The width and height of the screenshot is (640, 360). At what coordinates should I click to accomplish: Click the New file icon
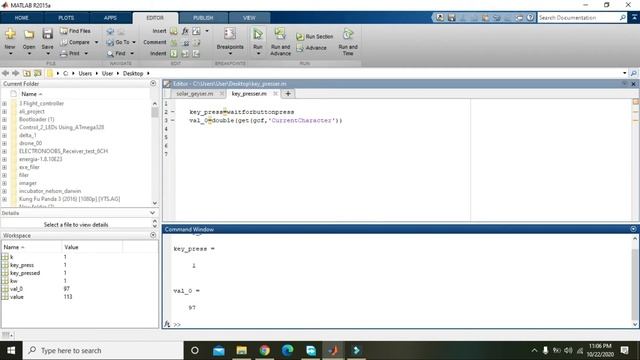tap(10, 34)
